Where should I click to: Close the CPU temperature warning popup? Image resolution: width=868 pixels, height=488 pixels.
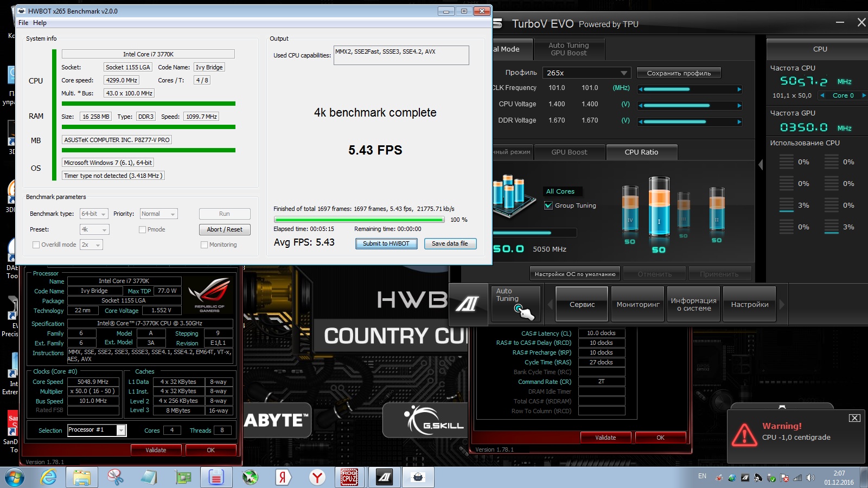point(854,418)
